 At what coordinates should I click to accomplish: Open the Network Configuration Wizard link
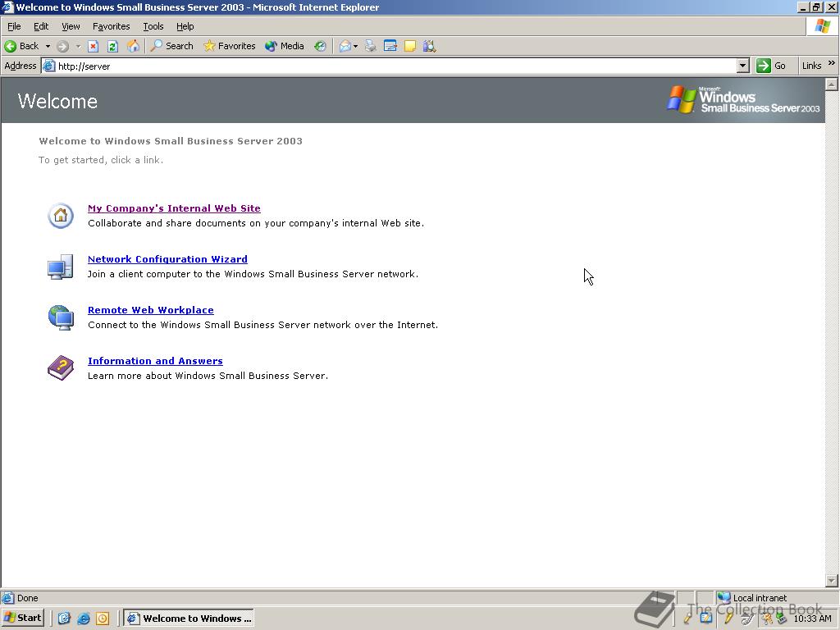(x=167, y=259)
